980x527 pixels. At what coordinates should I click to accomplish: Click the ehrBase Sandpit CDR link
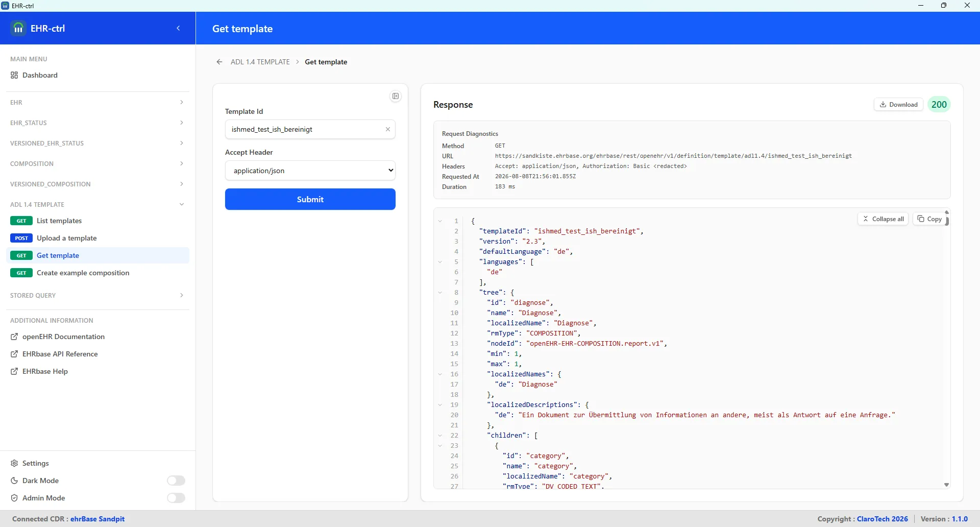tap(97, 519)
